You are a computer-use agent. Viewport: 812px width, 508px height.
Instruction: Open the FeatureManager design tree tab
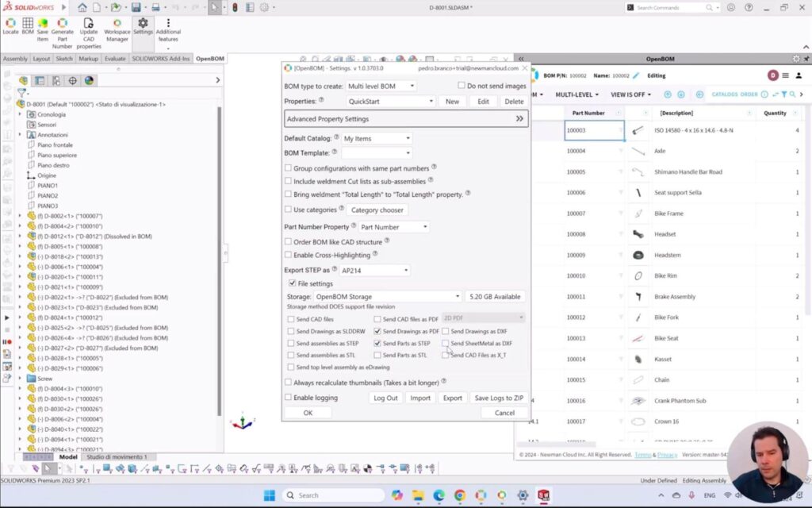click(23, 80)
